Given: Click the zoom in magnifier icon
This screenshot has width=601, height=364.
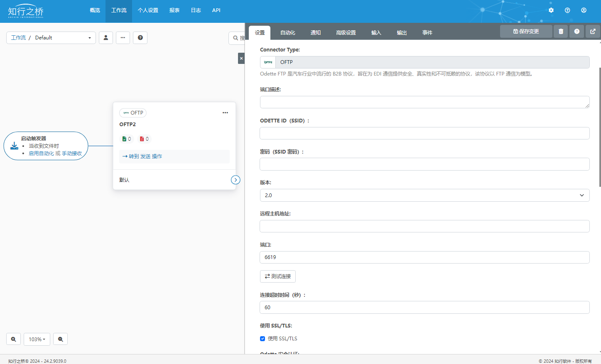Looking at the screenshot, I should point(13,339).
